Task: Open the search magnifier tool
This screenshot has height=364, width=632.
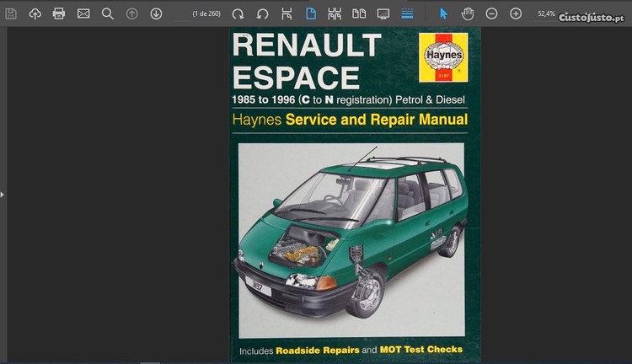Action: point(107,13)
